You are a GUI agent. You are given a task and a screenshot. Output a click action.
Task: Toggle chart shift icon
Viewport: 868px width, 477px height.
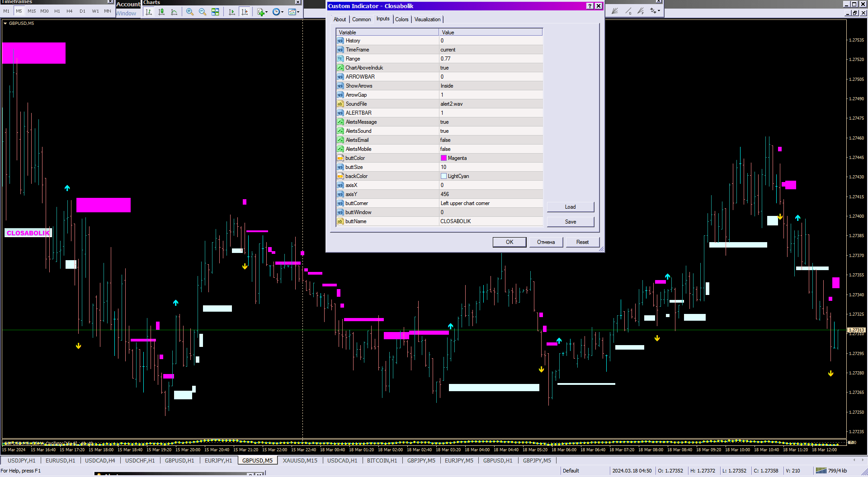click(x=245, y=12)
